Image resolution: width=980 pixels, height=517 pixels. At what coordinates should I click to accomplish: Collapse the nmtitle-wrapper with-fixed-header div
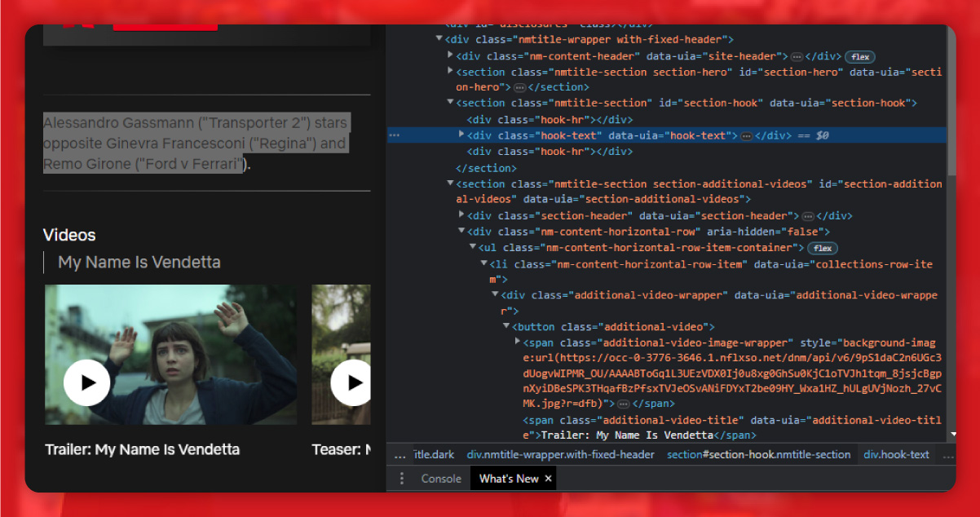click(x=439, y=39)
